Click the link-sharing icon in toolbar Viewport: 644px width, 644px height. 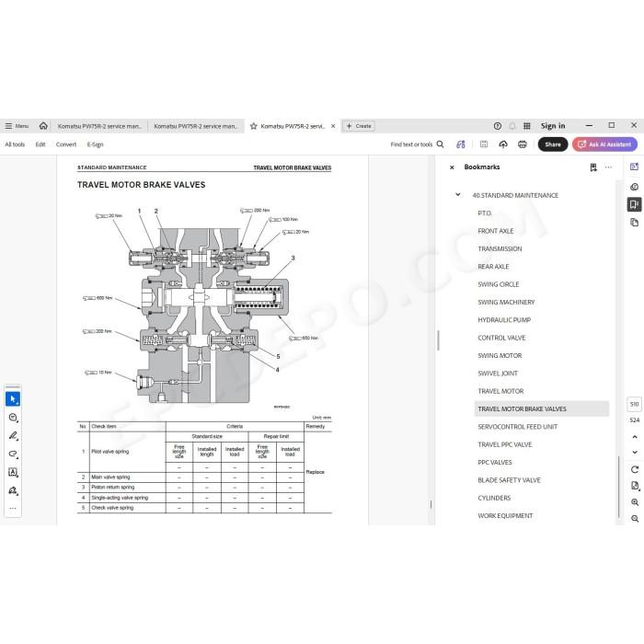tap(461, 144)
